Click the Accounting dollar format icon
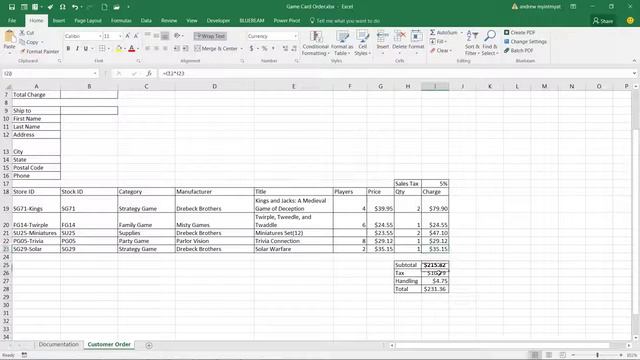The image size is (640, 360). (x=251, y=49)
